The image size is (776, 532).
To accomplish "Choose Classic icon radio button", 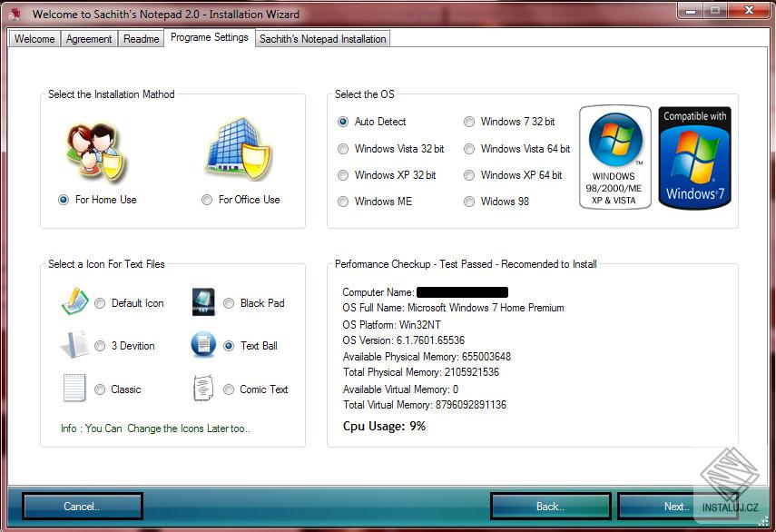I will [100, 390].
